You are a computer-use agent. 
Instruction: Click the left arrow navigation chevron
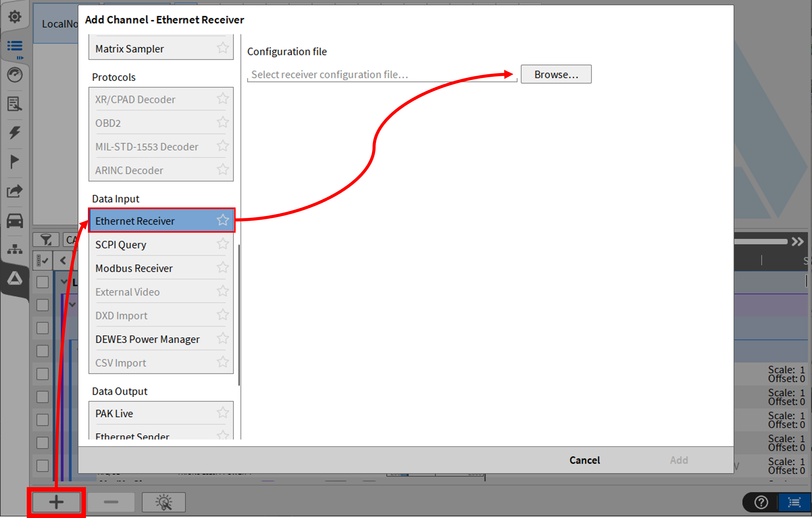[63, 261]
